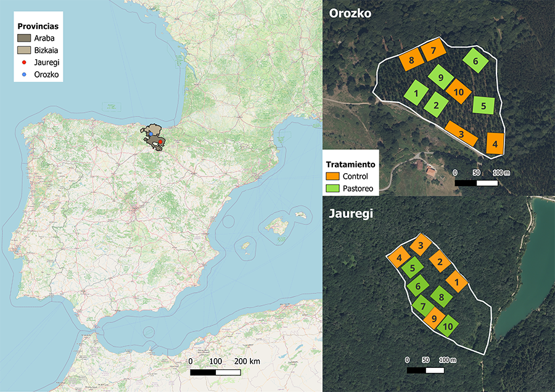Click the blue Orozko dot in the legend
555x392 pixels.
(24, 75)
